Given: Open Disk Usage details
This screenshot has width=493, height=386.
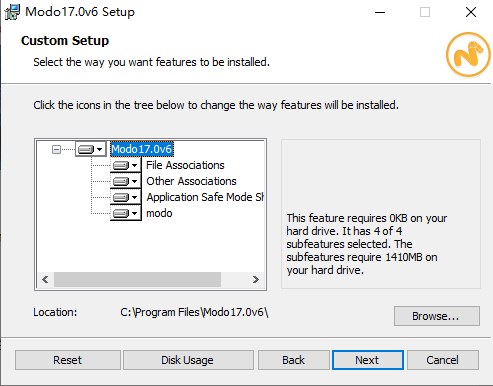Looking at the screenshot, I should point(188,360).
